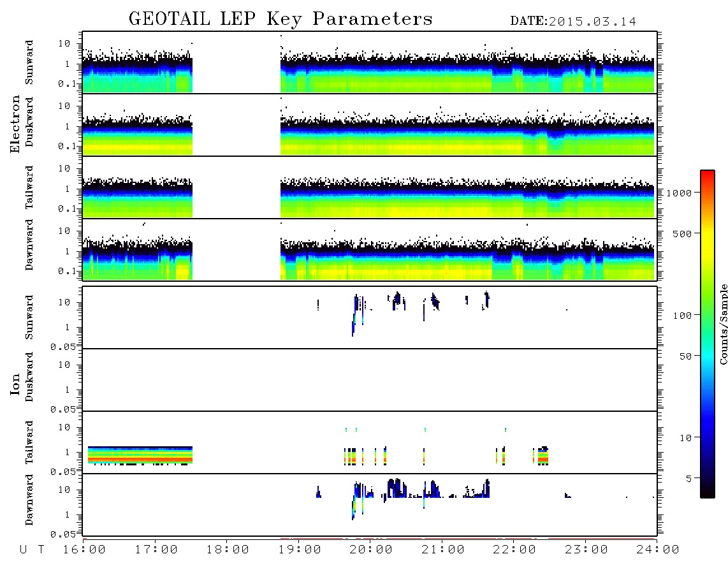Viewport: 728px width, 561px height.
Task: Click the 500 color bar tick label
Action: click(682, 234)
